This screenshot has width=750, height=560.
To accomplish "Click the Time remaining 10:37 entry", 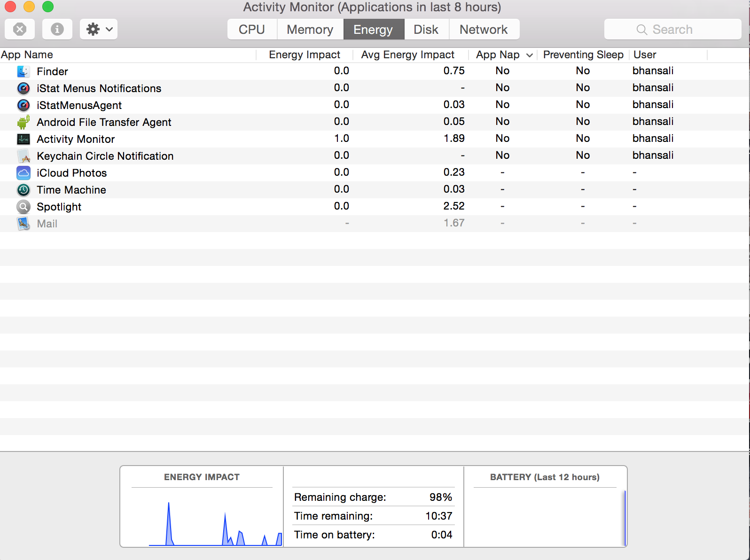I will click(x=373, y=516).
